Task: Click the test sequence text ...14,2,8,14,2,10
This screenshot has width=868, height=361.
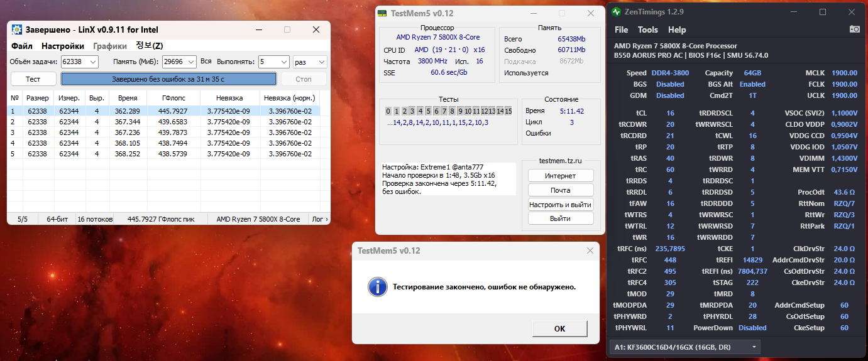Action: click(x=438, y=123)
